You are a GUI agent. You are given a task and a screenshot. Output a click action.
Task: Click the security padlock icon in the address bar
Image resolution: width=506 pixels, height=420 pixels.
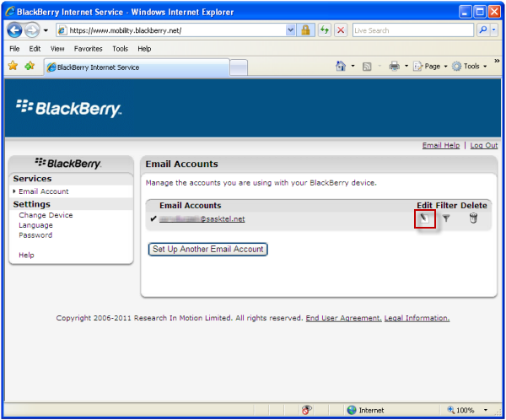[305, 30]
